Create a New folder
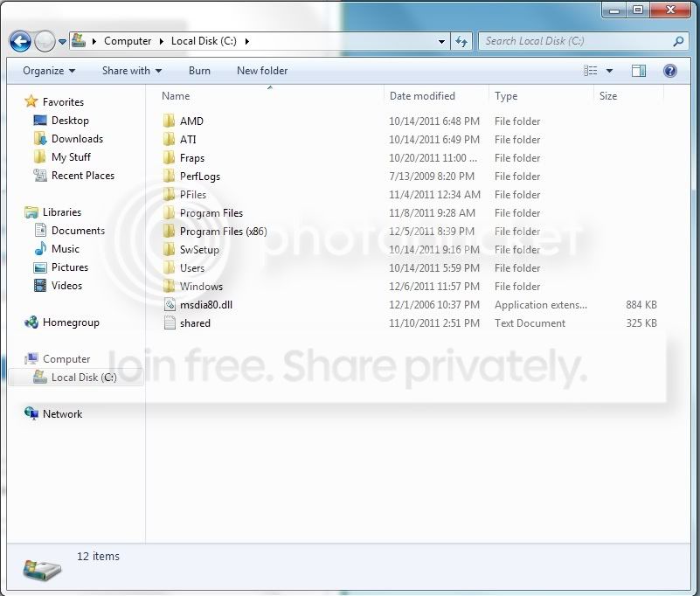 262,71
